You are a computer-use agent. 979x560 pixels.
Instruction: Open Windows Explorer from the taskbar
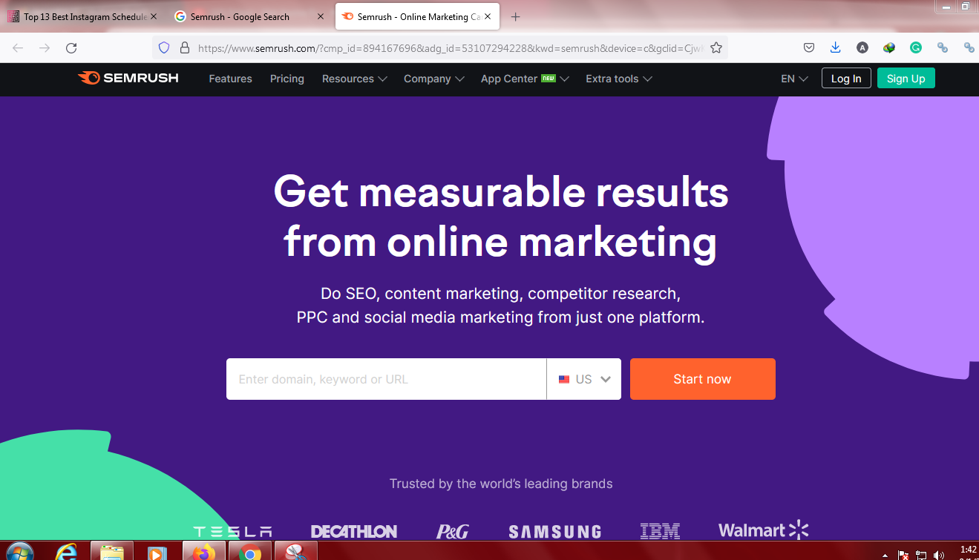(x=112, y=552)
